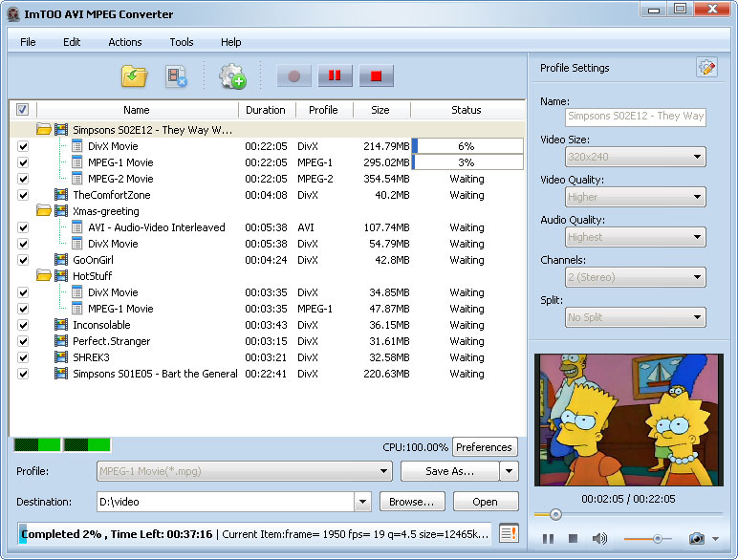Click the HotStuff folder icon
This screenshot has width=738, height=560.
click(x=44, y=276)
